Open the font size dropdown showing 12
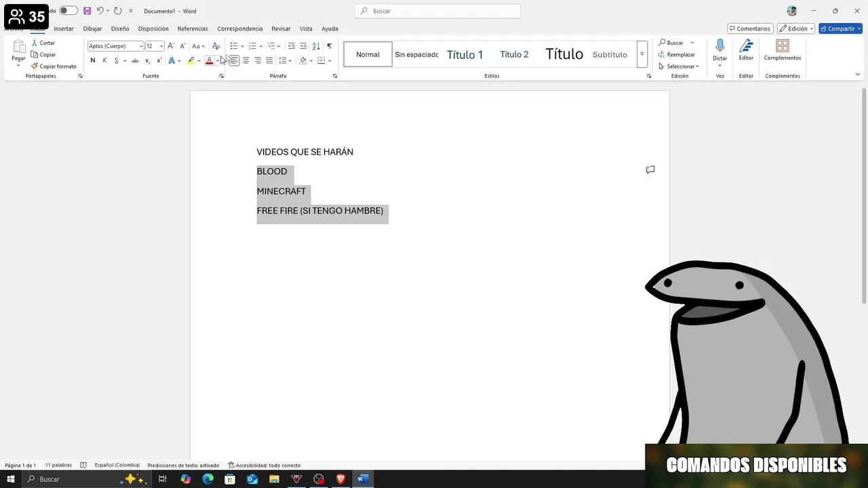Image resolution: width=868 pixels, height=488 pixels. (161, 46)
